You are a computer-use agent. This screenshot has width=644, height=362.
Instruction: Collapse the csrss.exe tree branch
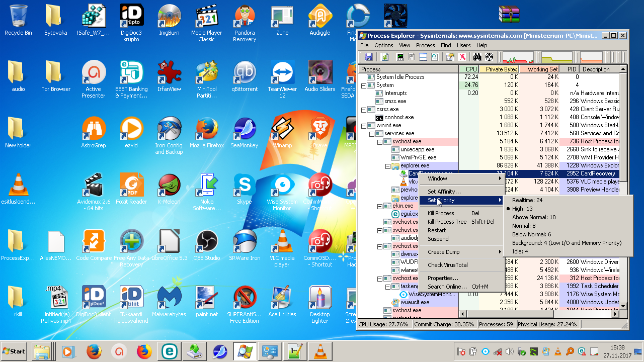[x=364, y=109]
